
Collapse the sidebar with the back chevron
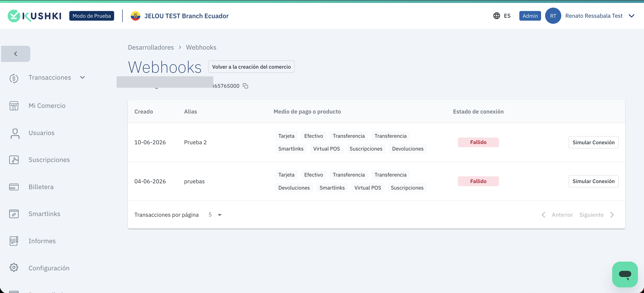point(15,54)
